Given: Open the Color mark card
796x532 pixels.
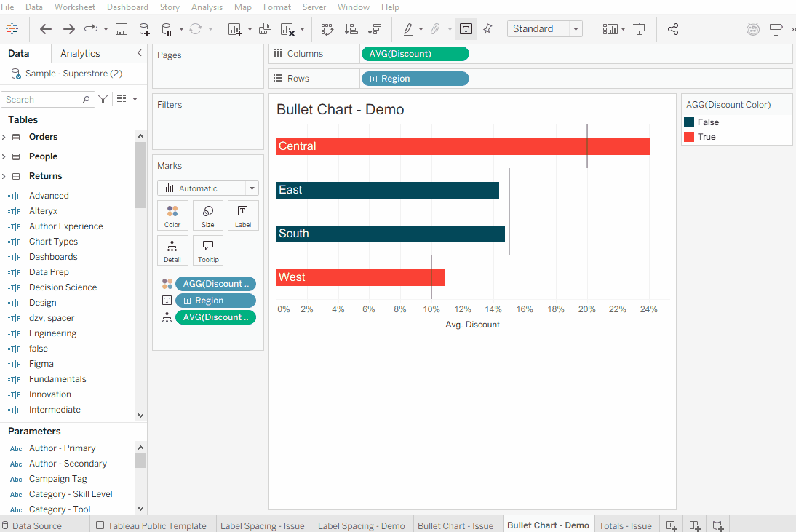Looking at the screenshot, I should tap(172, 215).
